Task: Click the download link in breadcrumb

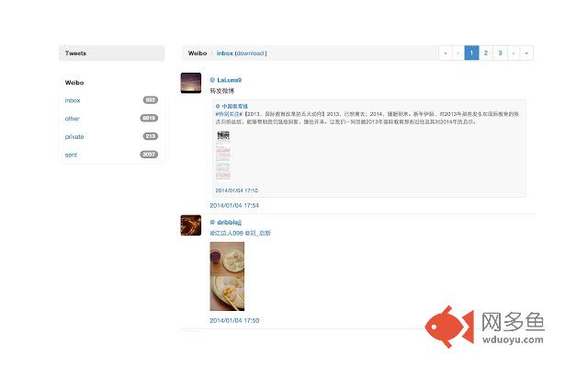Action: (250, 53)
